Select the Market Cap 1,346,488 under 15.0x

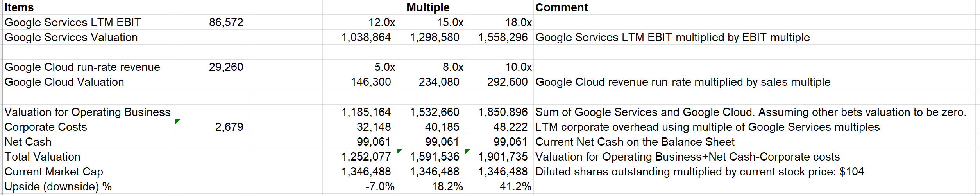[x=431, y=172]
